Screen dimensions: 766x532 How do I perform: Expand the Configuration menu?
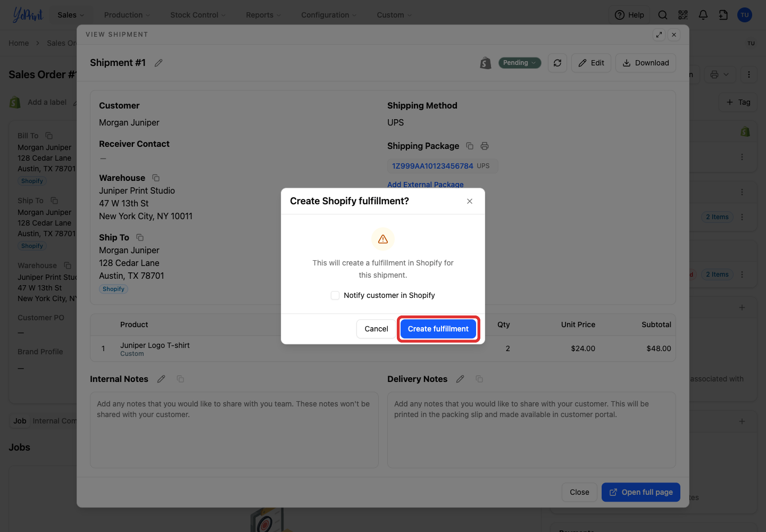tap(329, 15)
